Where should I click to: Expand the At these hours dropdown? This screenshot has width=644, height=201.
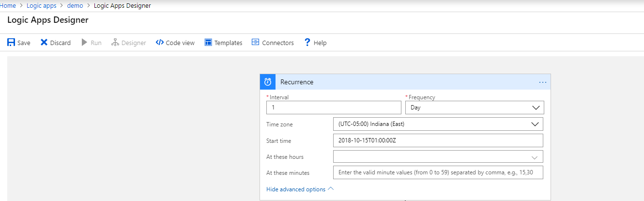[438, 157]
